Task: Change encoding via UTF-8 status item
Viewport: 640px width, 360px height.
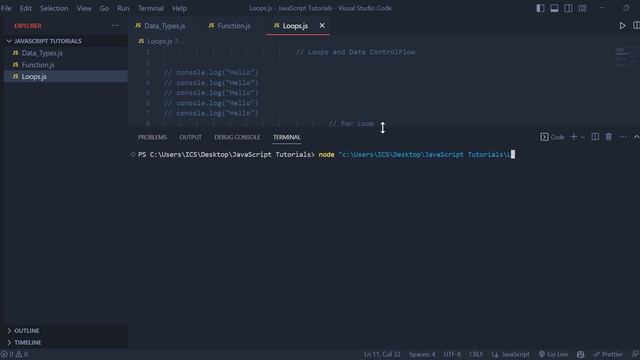Action: [x=452, y=354]
